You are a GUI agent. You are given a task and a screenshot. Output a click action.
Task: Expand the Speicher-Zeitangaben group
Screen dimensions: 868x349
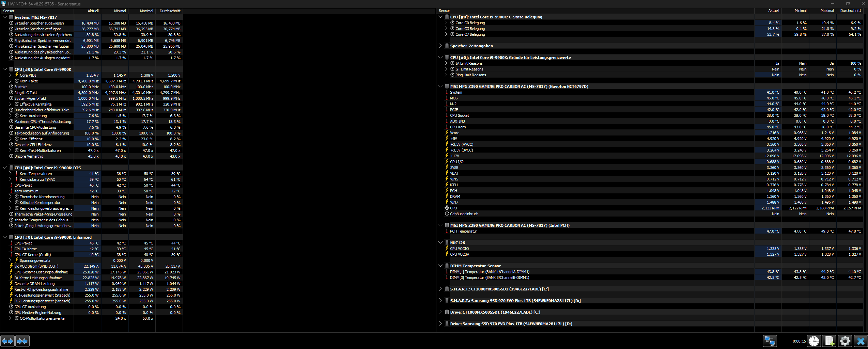(440, 46)
